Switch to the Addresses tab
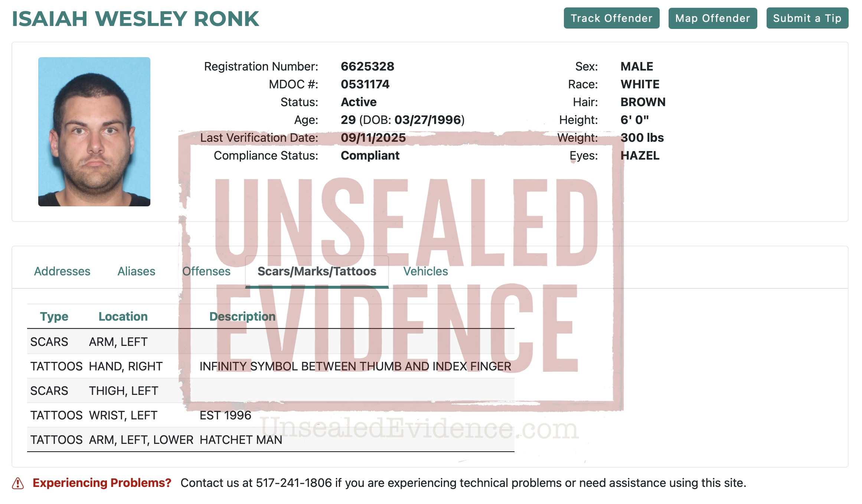 (x=62, y=271)
